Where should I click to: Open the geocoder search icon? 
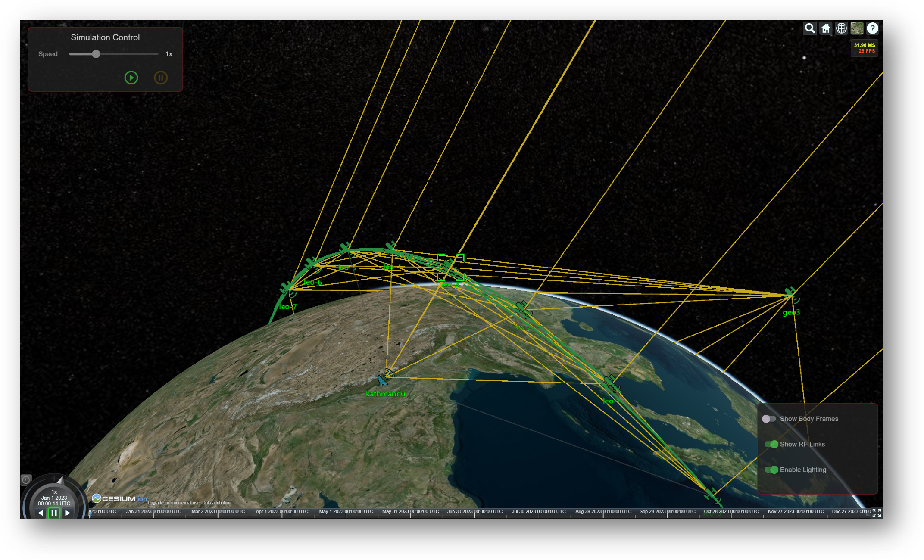click(x=810, y=28)
